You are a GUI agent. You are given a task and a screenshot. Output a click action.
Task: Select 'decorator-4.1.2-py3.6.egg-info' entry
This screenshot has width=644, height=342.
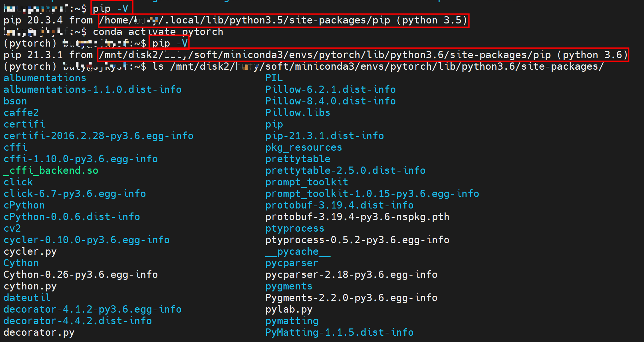[93, 309]
